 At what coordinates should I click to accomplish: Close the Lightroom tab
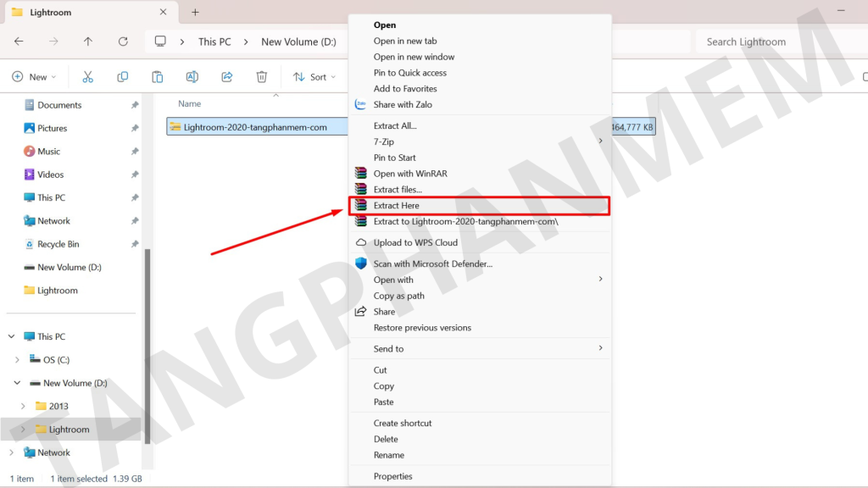(163, 12)
